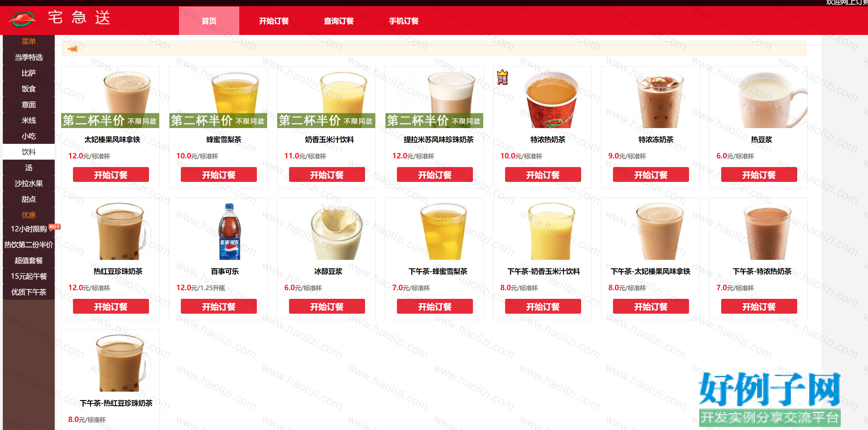
Task: Click the 提拉米苏风味珍珠奶茶 product image
Action: 434,97
